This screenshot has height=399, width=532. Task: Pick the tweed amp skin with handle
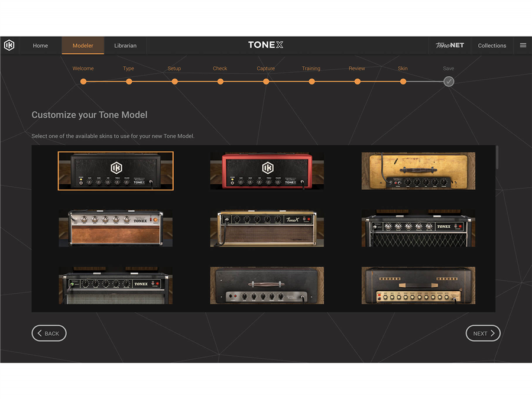point(419,171)
